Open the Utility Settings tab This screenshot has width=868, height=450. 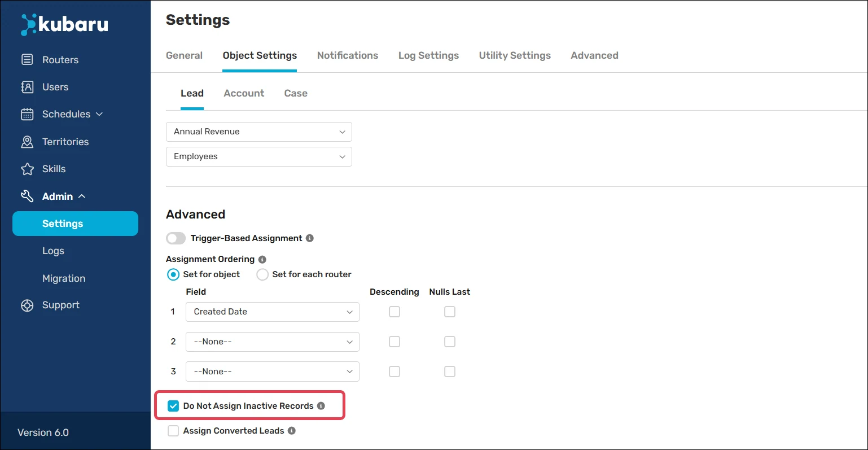(515, 55)
